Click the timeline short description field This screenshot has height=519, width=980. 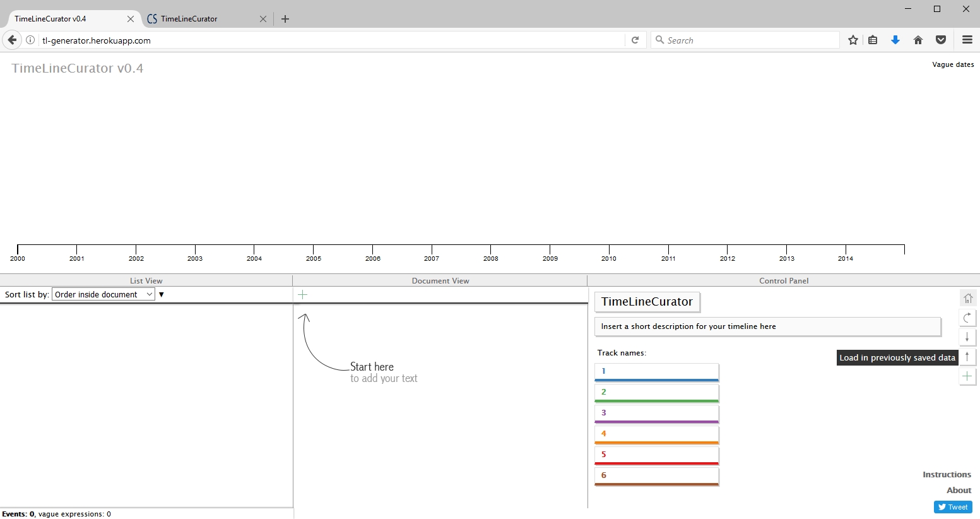click(767, 326)
